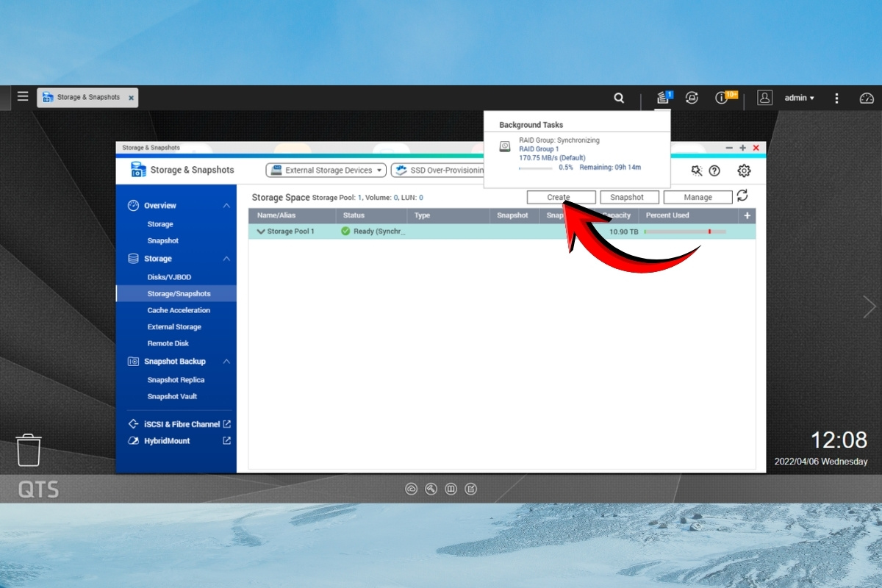Open External Storage in sidebar
The width and height of the screenshot is (882, 588).
tap(174, 327)
